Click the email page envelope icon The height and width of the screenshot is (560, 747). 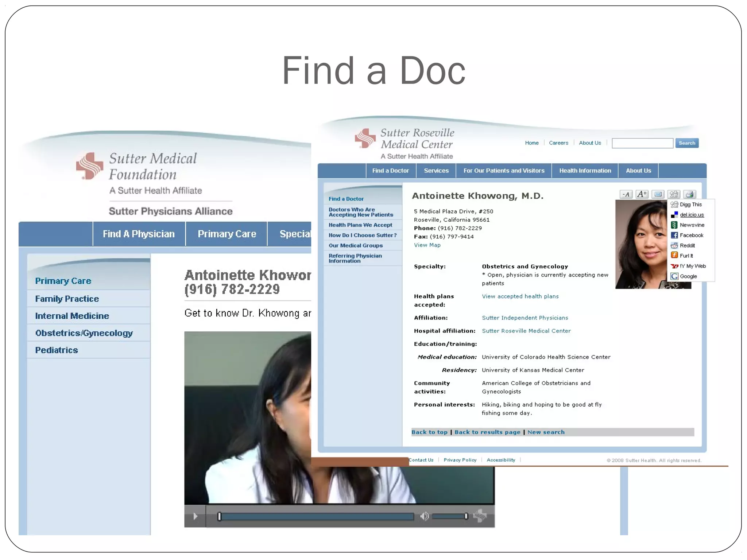pos(658,194)
